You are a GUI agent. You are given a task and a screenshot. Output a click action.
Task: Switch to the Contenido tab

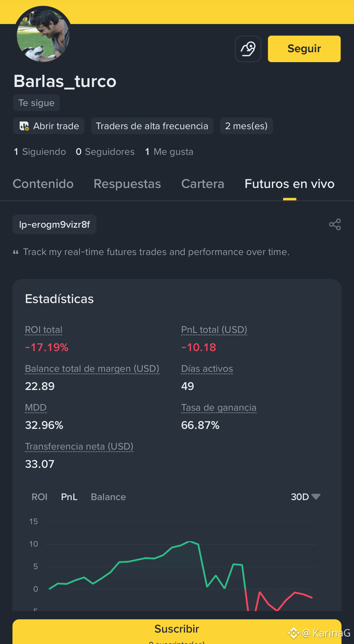pos(43,184)
